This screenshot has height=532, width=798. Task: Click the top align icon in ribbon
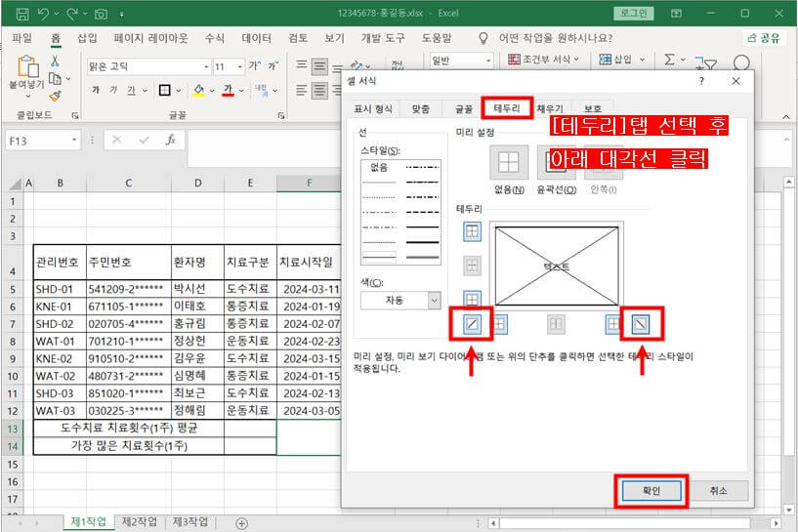pyautogui.click(x=301, y=64)
